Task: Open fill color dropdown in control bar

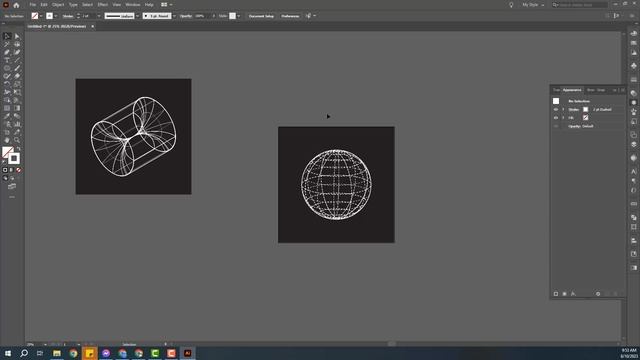Action: (x=41, y=16)
